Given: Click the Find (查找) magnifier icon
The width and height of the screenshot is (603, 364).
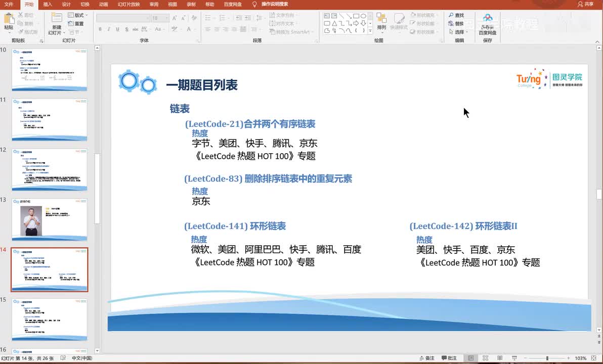Looking at the screenshot, I should [451, 15].
